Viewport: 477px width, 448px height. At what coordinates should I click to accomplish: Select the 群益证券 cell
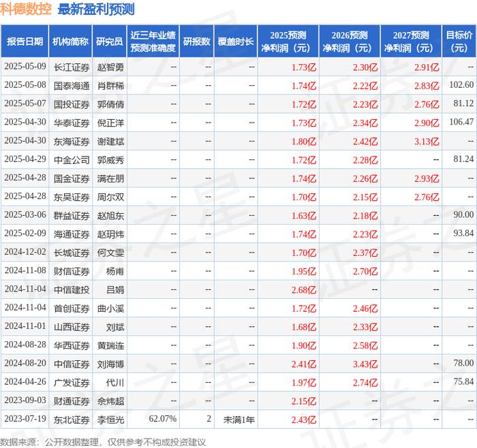coord(72,216)
